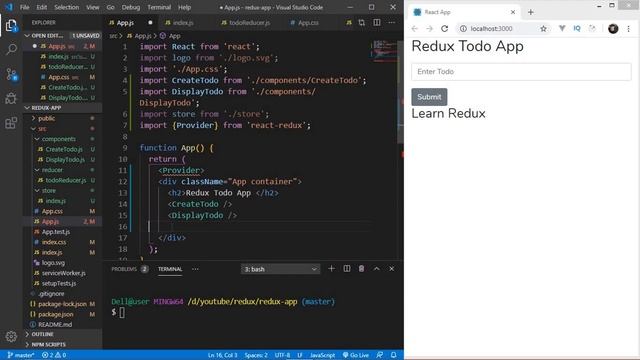Viewport: 640px width, 360px height.
Task: Expand the Outline section
Action: point(61,334)
